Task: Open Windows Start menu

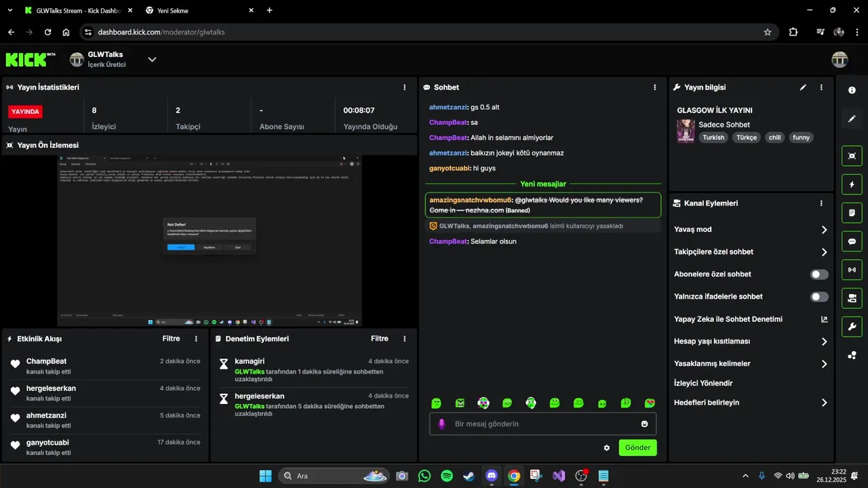Action: 265,476
